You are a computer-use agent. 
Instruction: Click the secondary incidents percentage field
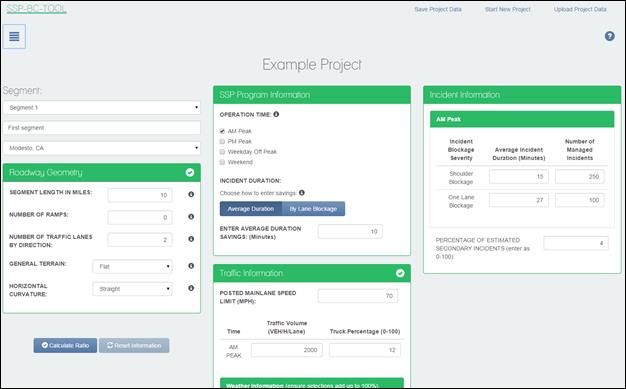pyautogui.click(x=576, y=243)
